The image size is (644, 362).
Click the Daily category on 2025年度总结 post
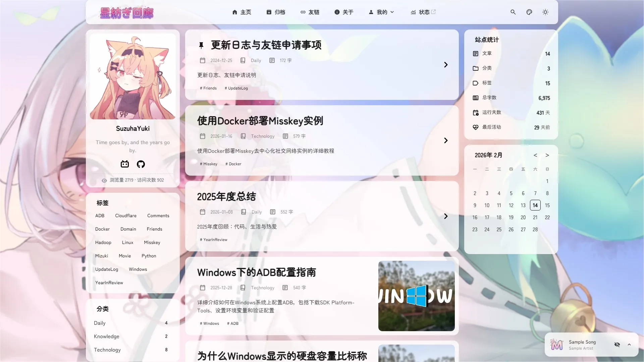tap(257, 212)
